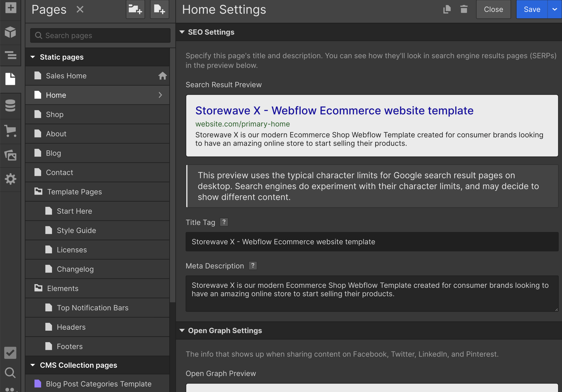
Task: Select the Footers page
Action: pos(97,346)
